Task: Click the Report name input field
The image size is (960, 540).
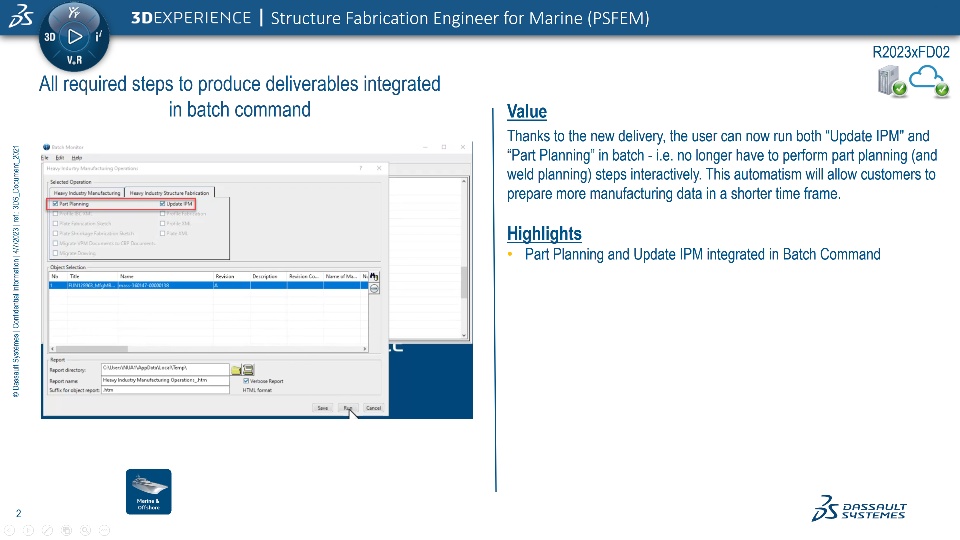Action: 165,380
